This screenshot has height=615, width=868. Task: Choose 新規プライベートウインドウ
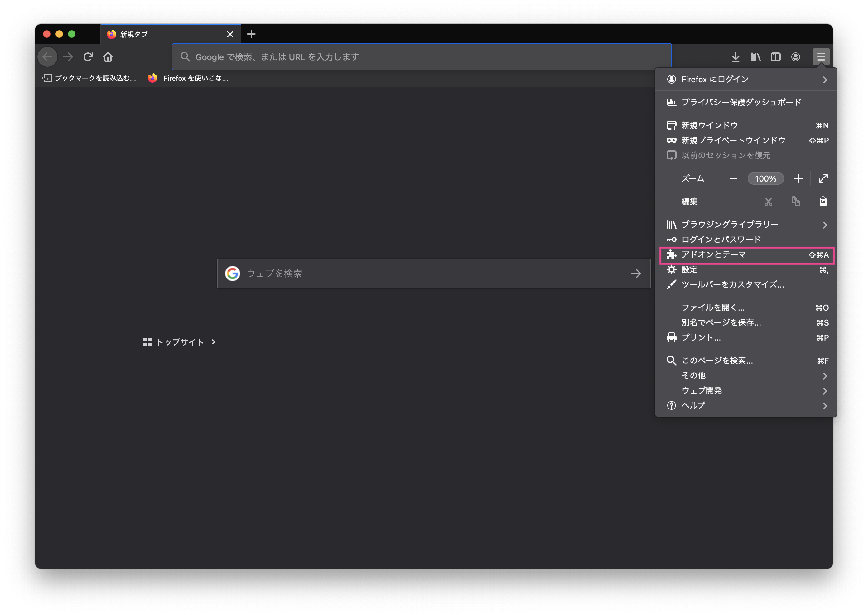[746, 140]
